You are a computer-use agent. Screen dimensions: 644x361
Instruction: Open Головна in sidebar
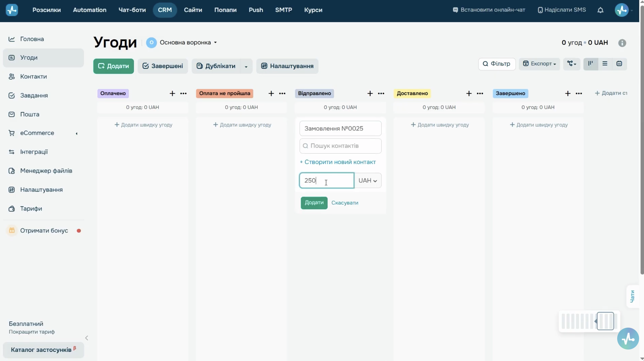[43, 39]
